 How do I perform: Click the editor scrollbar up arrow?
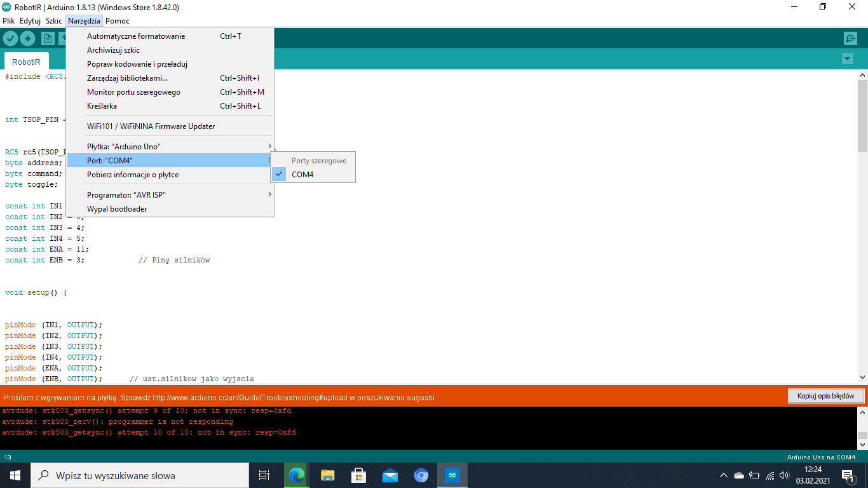862,75
